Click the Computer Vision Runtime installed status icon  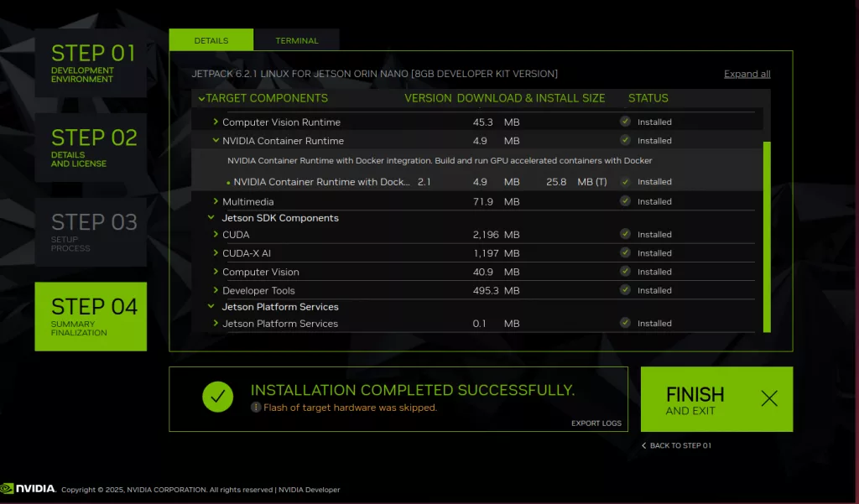[625, 122]
